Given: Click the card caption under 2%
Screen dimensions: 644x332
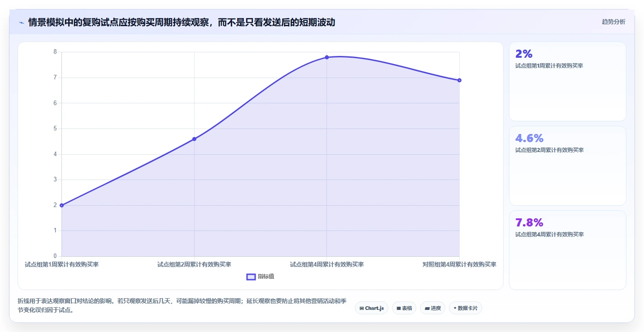Looking at the screenshot, I should pyautogui.click(x=549, y=66).
